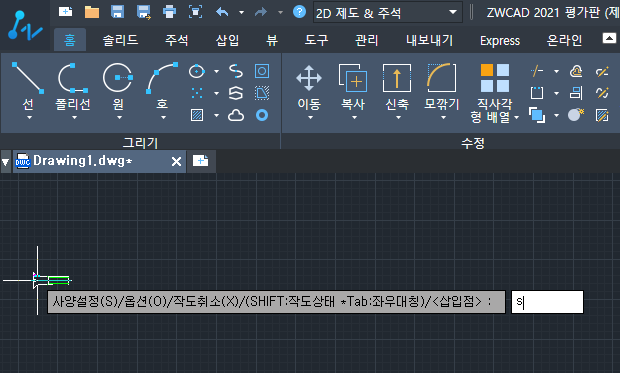Expand the 호 tool dropdown arrow
The height and width of the screenshot is (373, 620).
[x=163, y=117]
